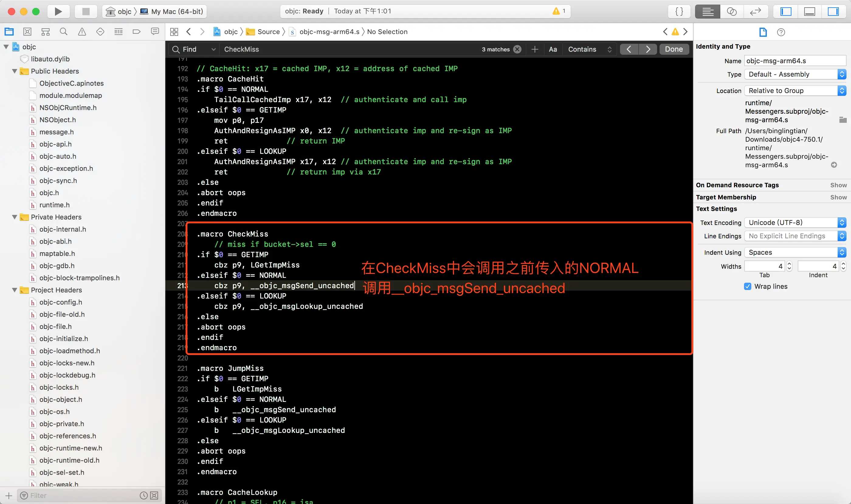Click Done to close find bar
Viewport: 851px width, 504px height.
(x=674, y=49)
